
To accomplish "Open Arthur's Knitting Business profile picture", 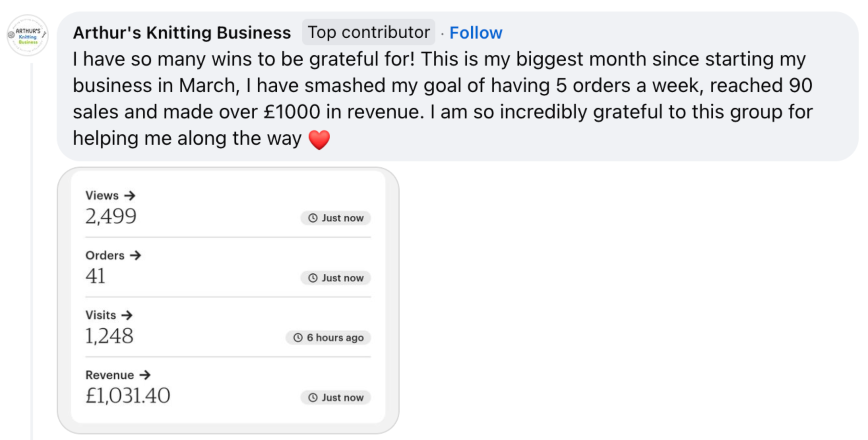I will tap(27, 35).
